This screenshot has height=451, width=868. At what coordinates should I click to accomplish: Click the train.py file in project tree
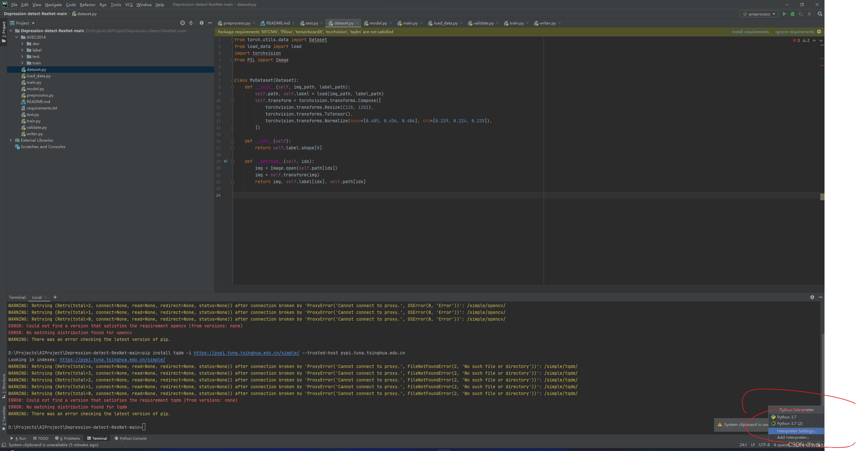coord(33,121)
